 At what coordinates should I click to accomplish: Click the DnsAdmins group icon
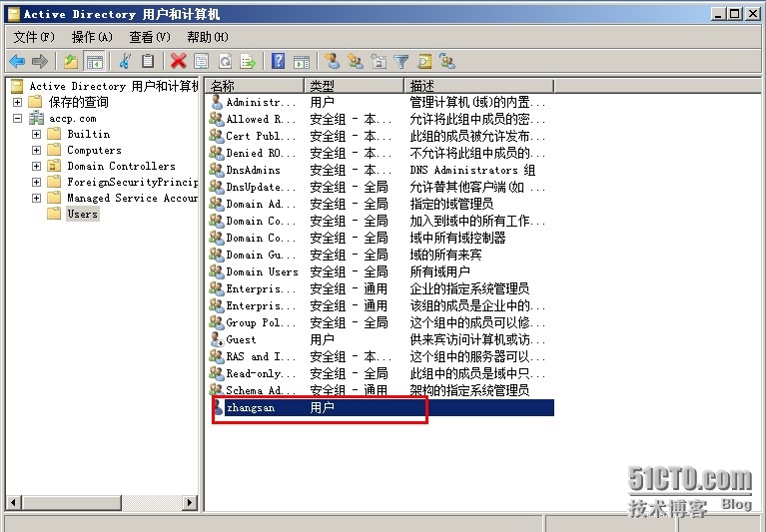(217, 170)
